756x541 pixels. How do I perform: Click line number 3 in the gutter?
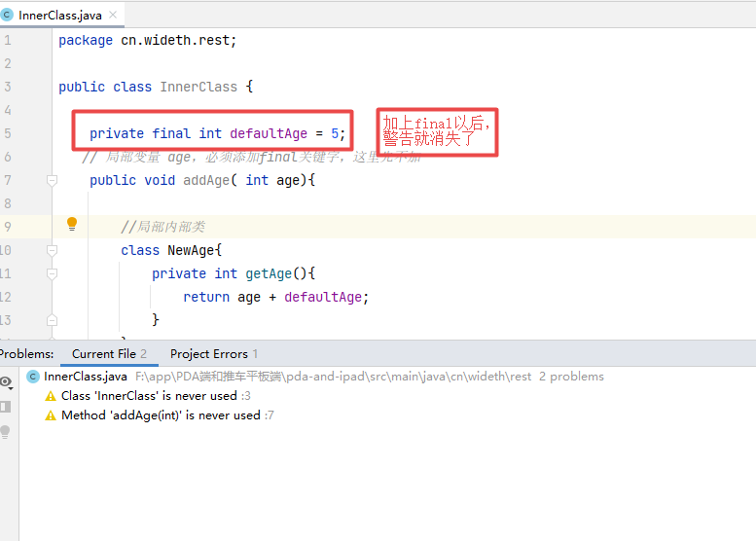coord(7,87)
